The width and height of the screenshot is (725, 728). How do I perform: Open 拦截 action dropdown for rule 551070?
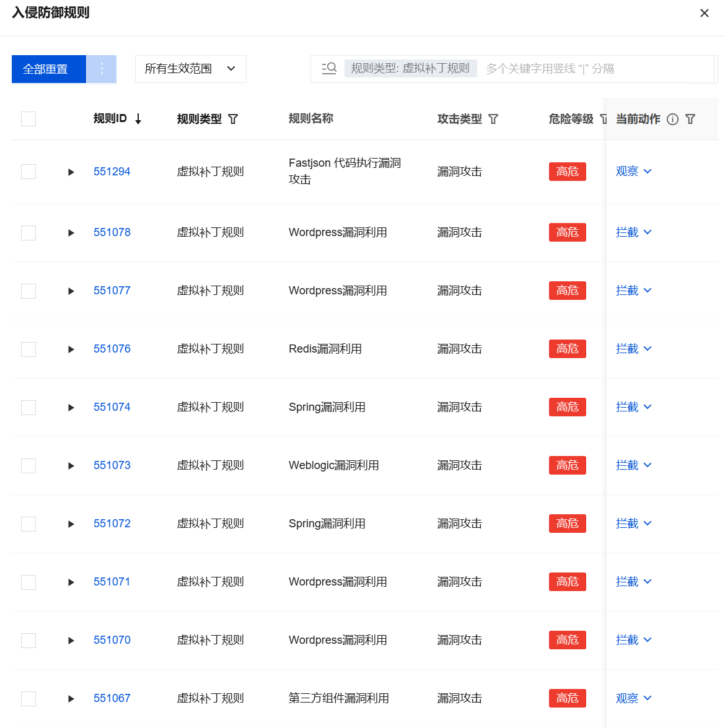coord(634,640)
